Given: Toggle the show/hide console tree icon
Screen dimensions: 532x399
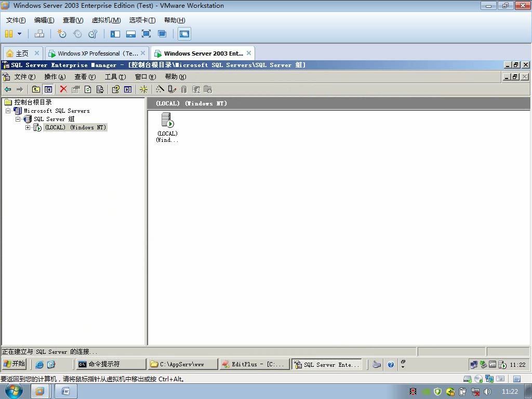Looking at the screenshot, I should [48, 89].
